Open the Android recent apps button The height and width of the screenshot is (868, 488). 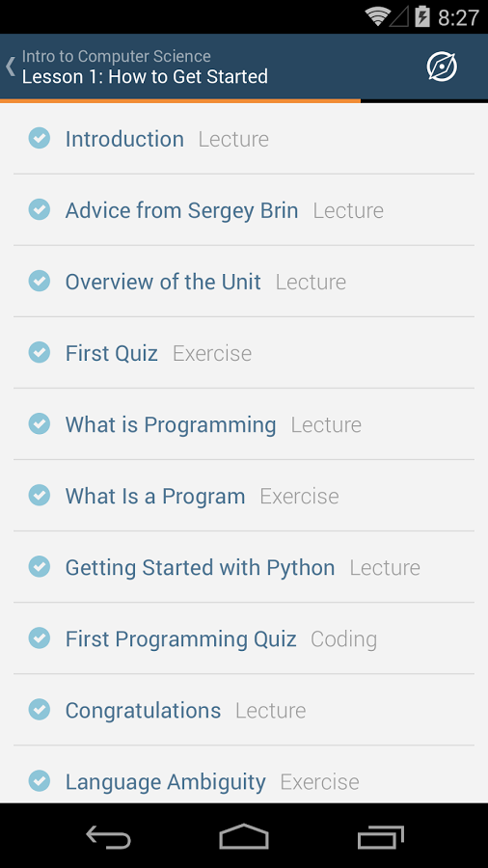coord(381,837)
